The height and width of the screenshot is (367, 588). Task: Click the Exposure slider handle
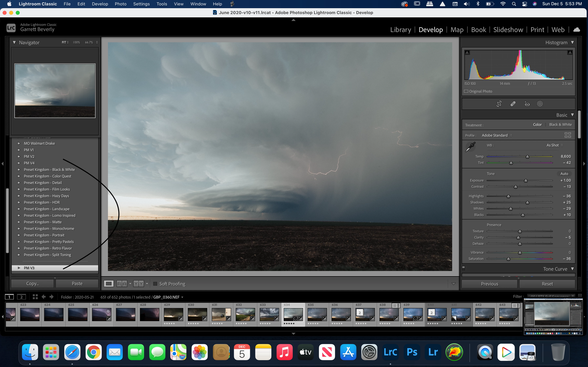[525, 181]
